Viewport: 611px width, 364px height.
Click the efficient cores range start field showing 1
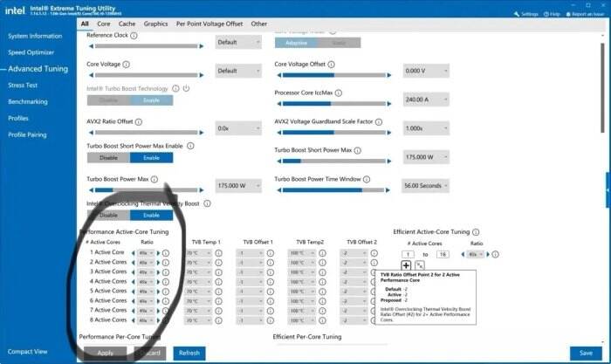coord(408,255)
